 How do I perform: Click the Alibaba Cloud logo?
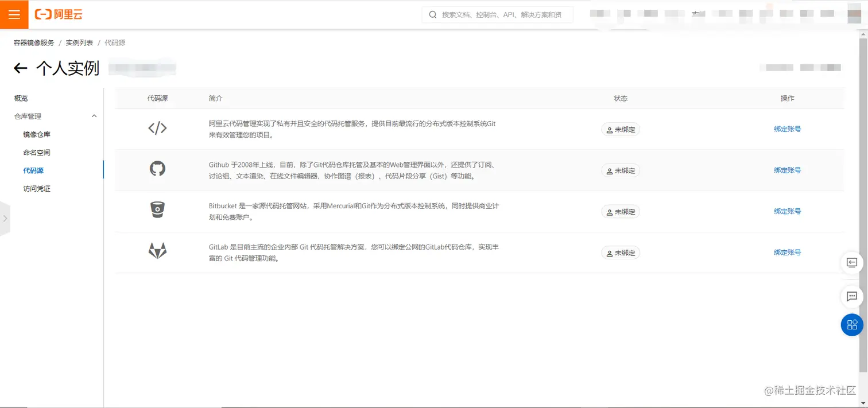click(x=59, y=14)
